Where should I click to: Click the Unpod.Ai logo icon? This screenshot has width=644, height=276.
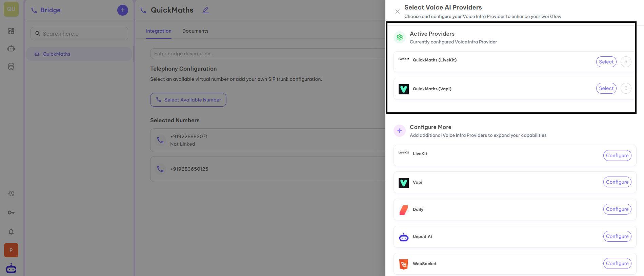[404, 237]
